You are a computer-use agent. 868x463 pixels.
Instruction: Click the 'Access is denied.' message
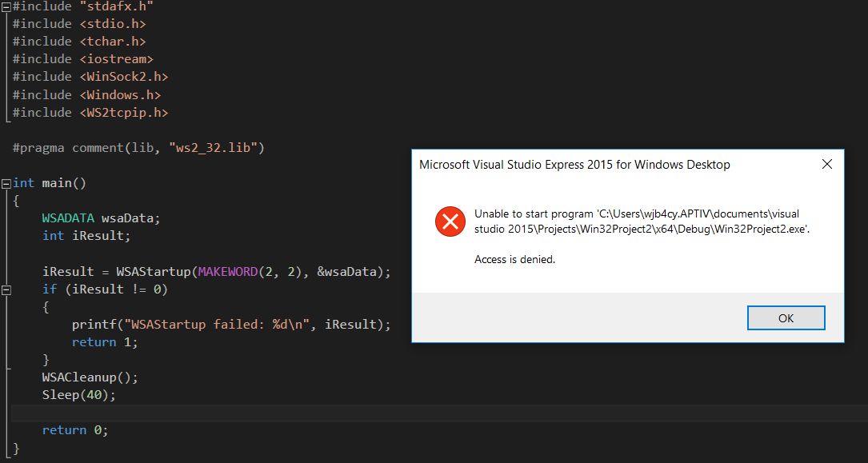[514, 259]
